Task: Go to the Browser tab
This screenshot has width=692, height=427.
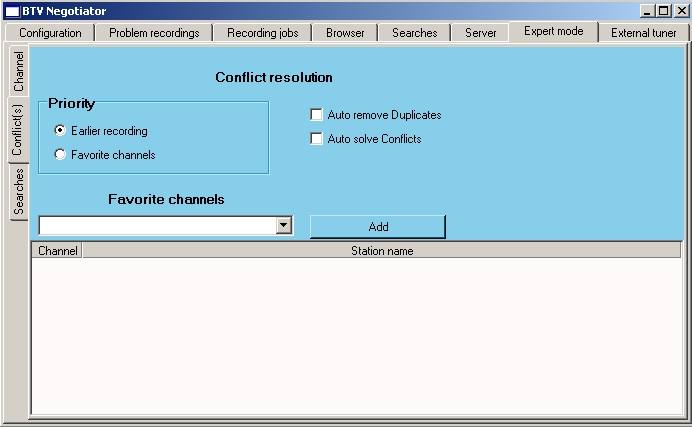Action: coord(345,33)
